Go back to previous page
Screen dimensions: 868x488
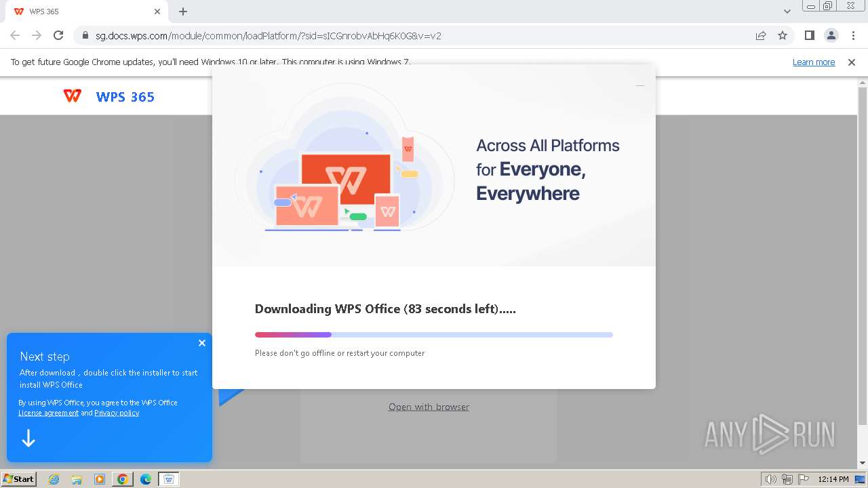click(15, 35)
